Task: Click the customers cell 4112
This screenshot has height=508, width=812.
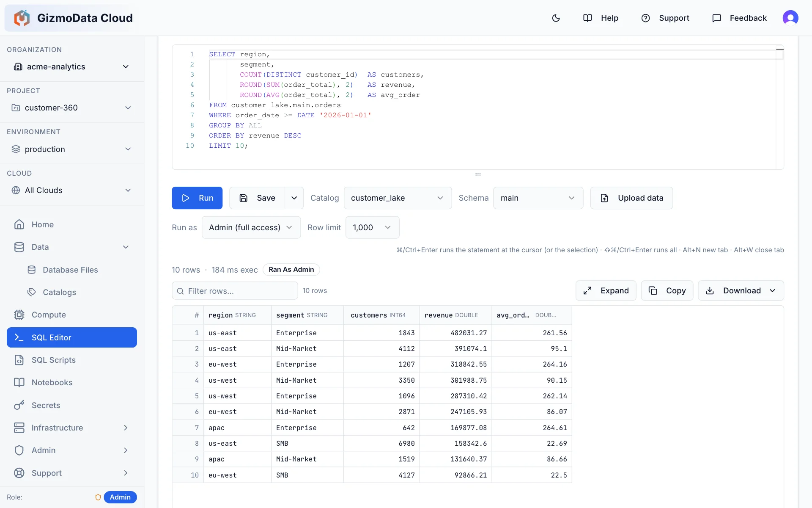Action: pos(381,349)
